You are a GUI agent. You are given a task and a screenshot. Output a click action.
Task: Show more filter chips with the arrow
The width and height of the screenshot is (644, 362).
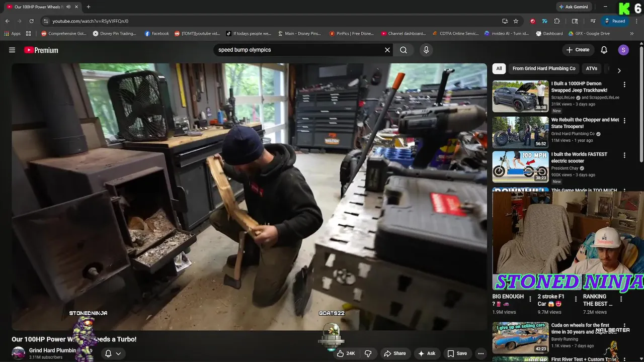pos(619,70)
